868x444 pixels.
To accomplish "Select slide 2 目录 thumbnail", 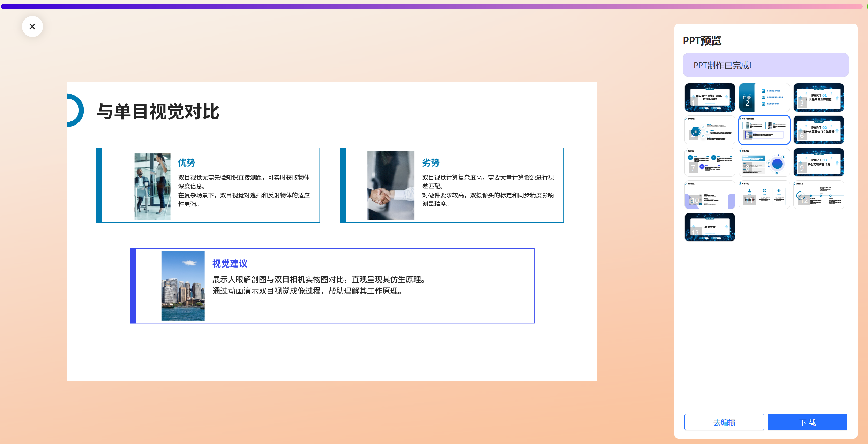I will coord(764,97).
